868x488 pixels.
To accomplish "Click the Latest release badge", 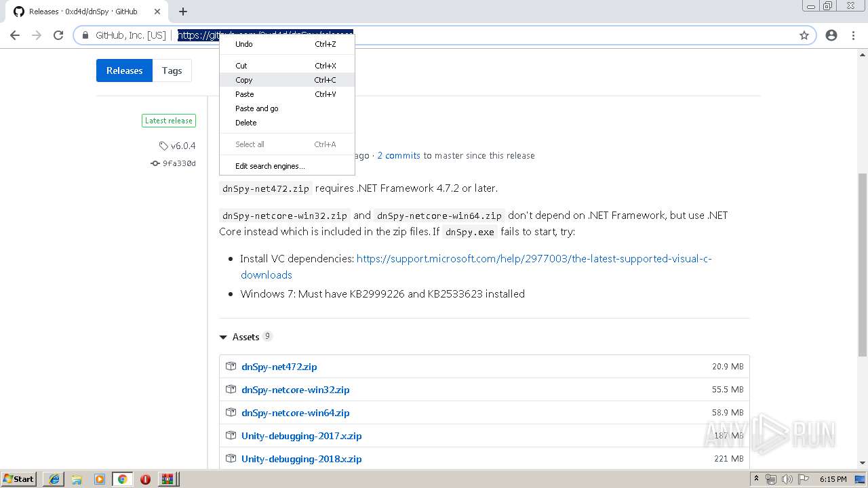I will [x=169, y=121].
